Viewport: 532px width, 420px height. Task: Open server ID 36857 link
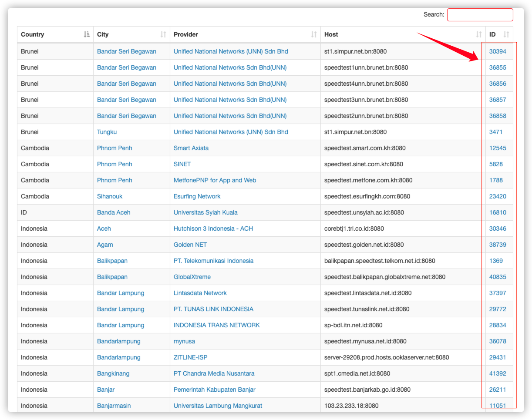(x=498, y=100)
